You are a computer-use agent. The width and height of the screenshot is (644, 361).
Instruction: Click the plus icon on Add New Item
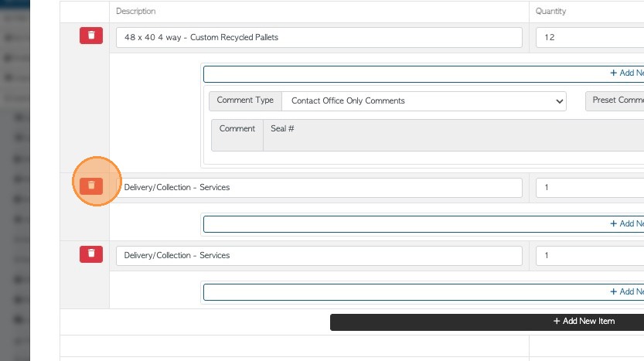click(556, 321)
